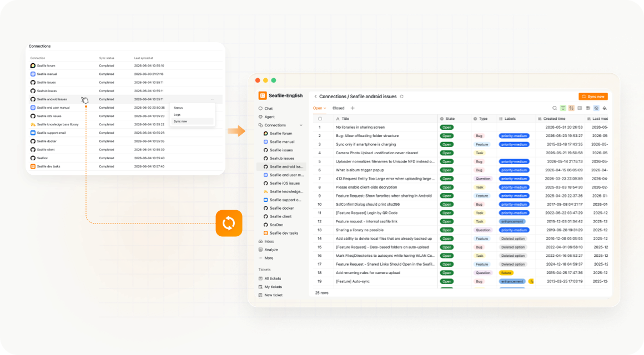Viewport: 644px width, 355px height.
Task: Open the dropdown arrow on the Open tab
Action: coord(325,108)
